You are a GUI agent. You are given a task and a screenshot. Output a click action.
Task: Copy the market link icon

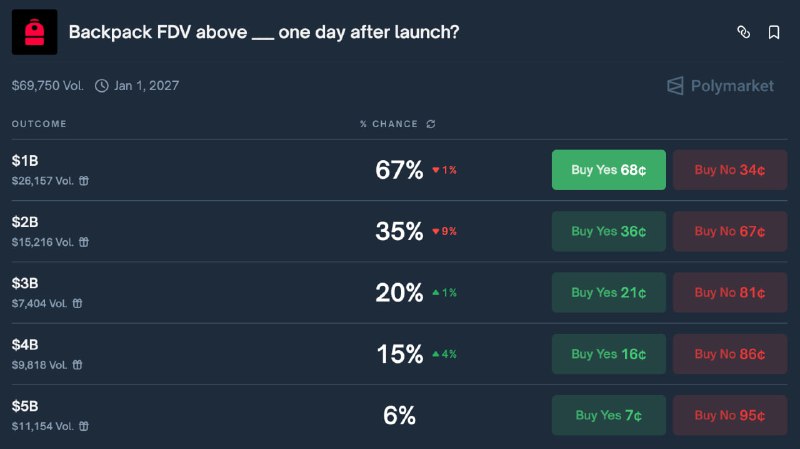click(743, 32)
